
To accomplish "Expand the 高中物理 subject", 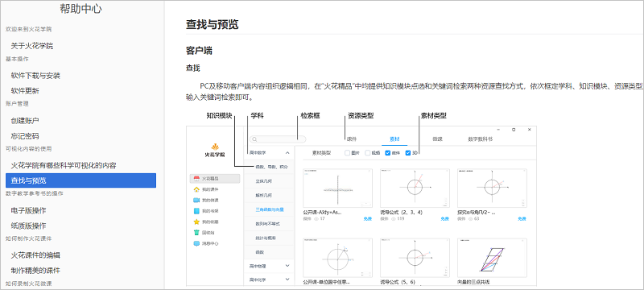I will pyautogui.click(x=287, y=266).
